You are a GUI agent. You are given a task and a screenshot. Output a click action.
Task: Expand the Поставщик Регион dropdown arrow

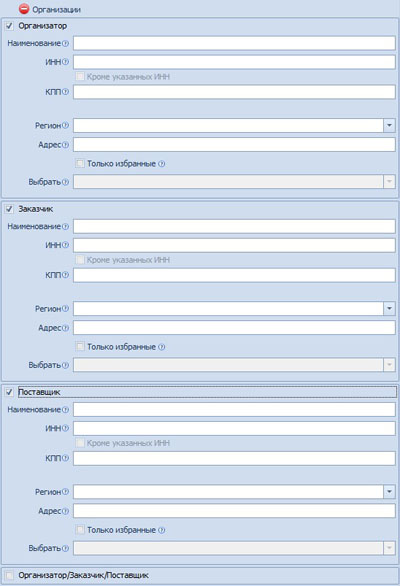(389, 492)
